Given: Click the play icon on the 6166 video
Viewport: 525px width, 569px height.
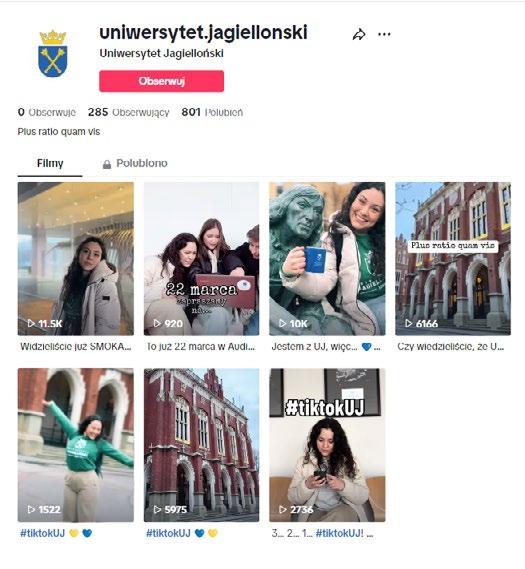Looking at the screenshot, I should 409,323.
